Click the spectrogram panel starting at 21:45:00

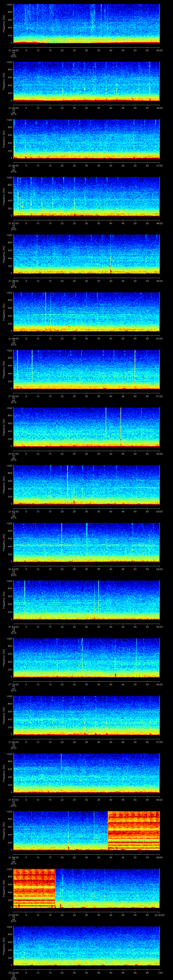pos(86,81)
